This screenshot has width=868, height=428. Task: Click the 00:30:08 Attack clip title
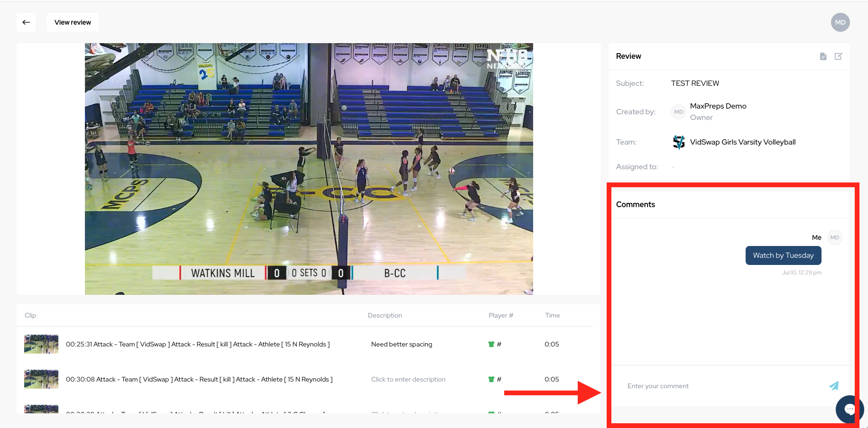199,379
